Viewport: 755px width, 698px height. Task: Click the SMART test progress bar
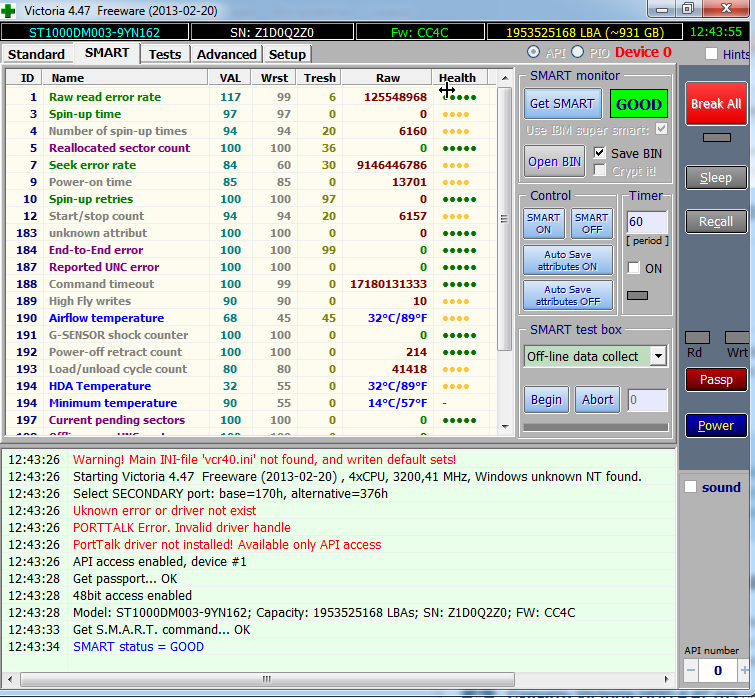[x=596, y=427]
